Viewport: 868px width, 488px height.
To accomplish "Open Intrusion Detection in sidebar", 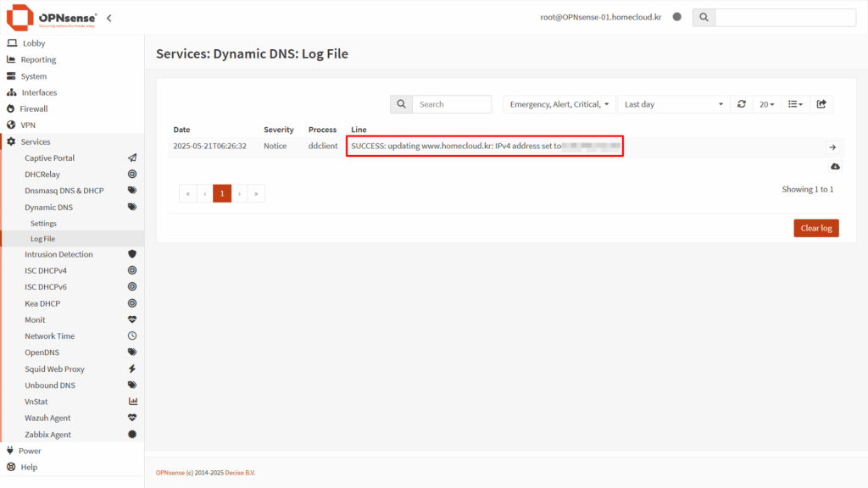I will pos(58,254).
